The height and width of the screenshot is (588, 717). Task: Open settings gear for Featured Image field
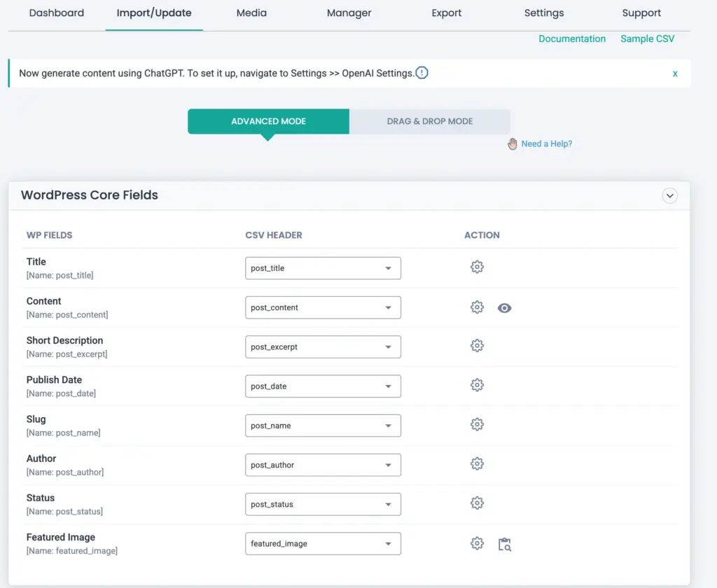click(477, 542)
